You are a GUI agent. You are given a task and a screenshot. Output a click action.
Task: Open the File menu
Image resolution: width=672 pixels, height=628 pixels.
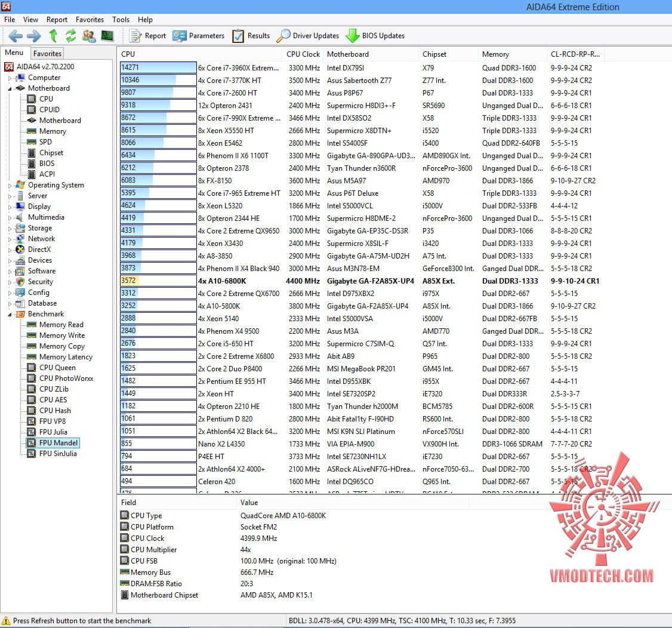(x=10, y=20)
